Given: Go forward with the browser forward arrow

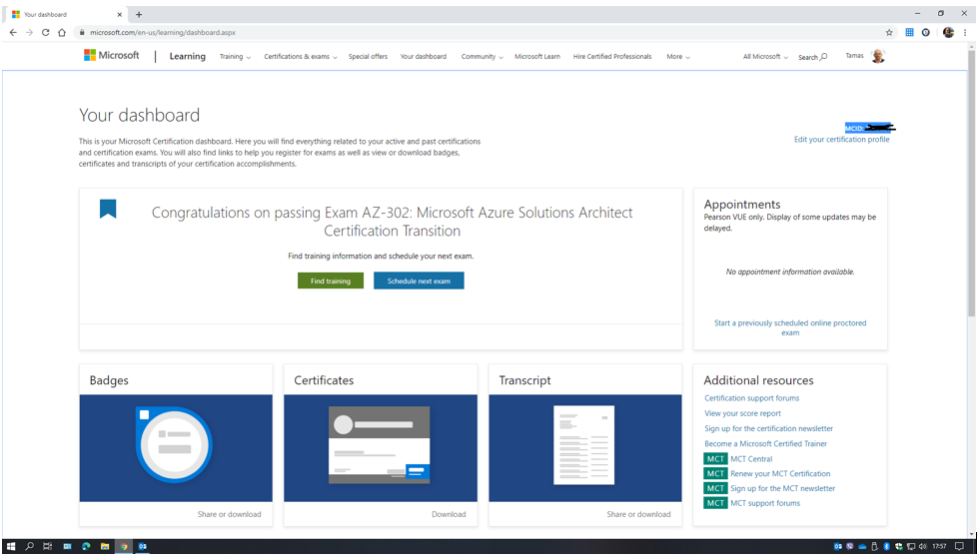Looking at the screenshot, I should (x=29, y=32).
